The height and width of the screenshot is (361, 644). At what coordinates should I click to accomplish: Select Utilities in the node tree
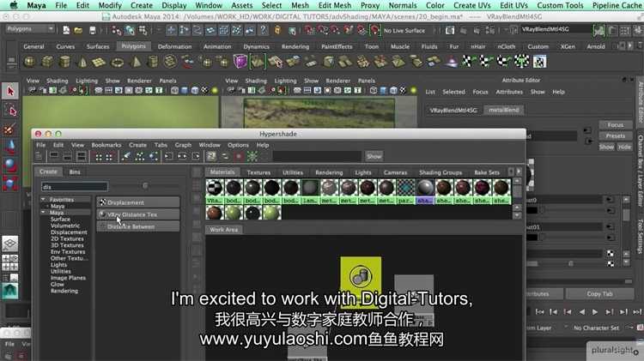pos(61,271)
